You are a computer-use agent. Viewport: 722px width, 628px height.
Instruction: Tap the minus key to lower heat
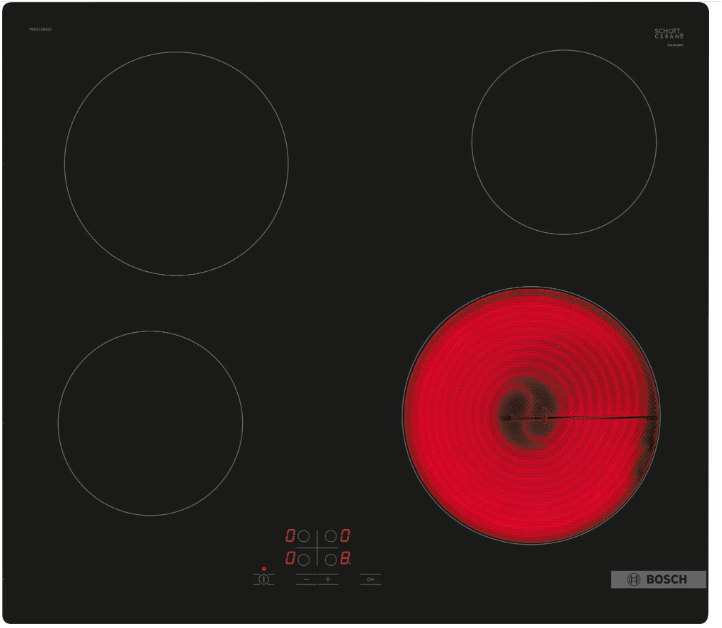[x=306, y=579]
